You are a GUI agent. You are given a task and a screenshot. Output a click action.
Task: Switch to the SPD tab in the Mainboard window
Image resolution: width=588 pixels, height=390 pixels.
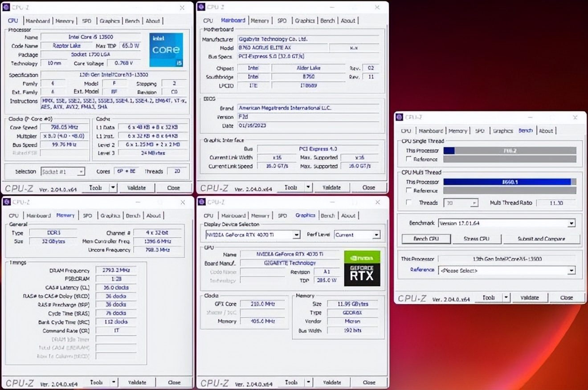(282, 21)
